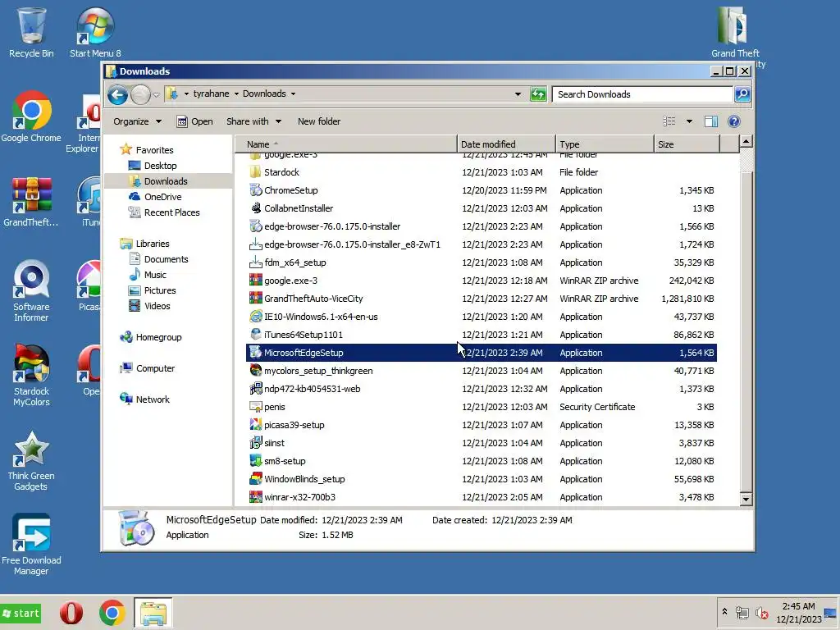Open Think Green Gadgets desktop shortcut
Image resolution: width=840 pixels, height=630 pixels.
click(x=31, y=461)
